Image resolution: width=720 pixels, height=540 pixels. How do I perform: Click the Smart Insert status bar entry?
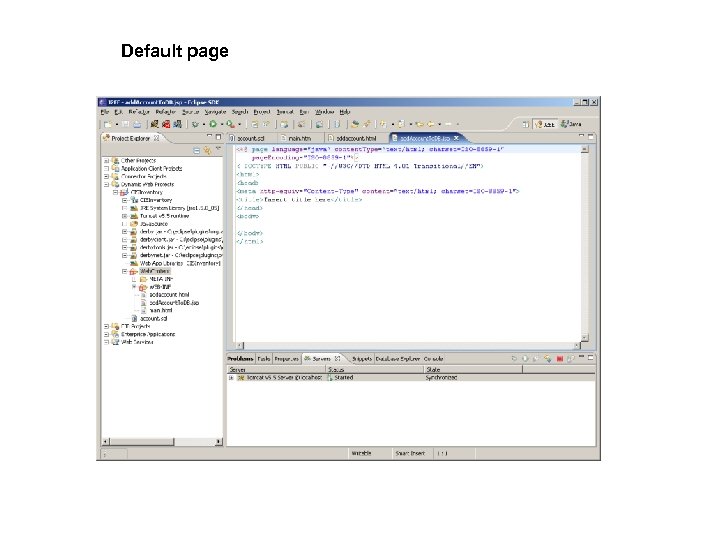point(411,453)
